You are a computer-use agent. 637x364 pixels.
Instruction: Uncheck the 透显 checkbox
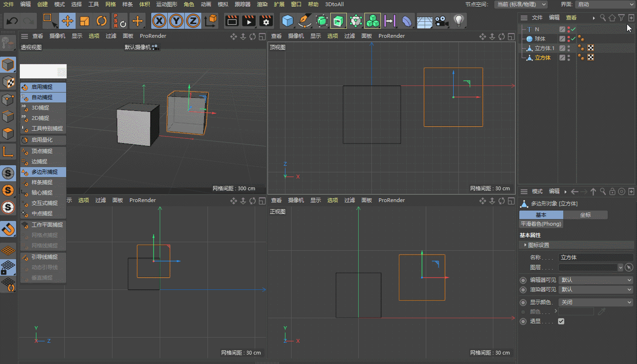pyautogui.click(x=561, y=322)
